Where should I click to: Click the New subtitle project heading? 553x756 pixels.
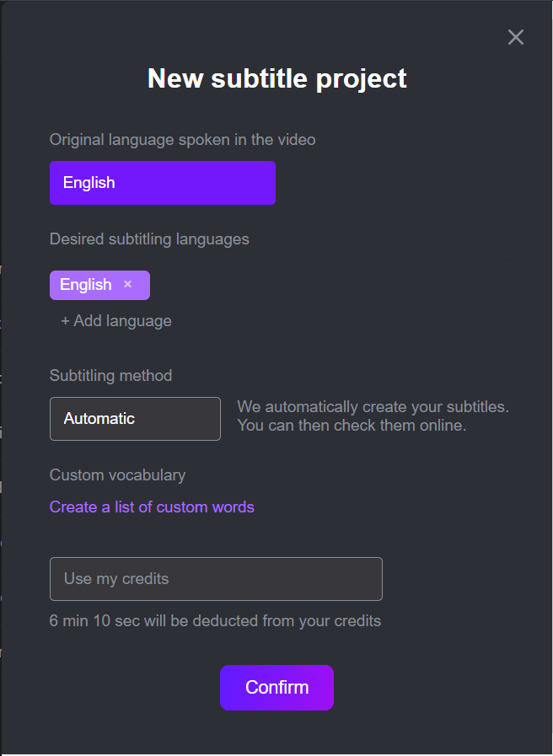[x=277, y=78]
